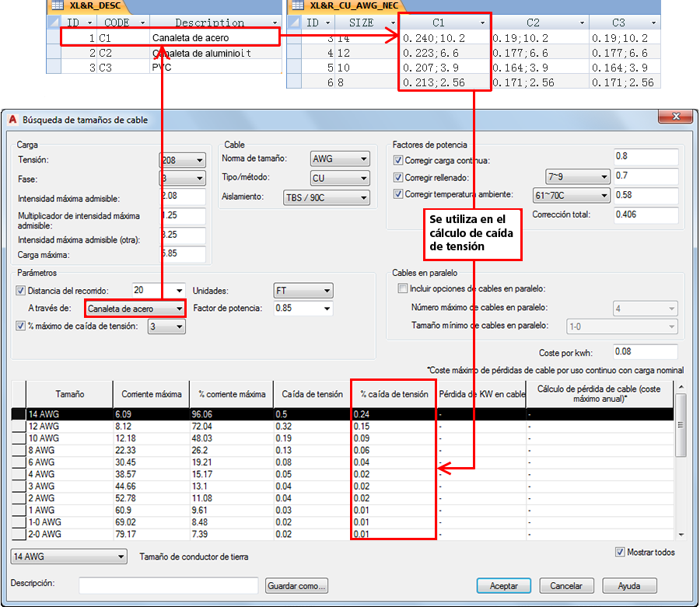Click the AutoCAD logo icon in dialog title
The width and height of the screenshot is (700, 607).
pyautogui.click(x=13, y=120)
